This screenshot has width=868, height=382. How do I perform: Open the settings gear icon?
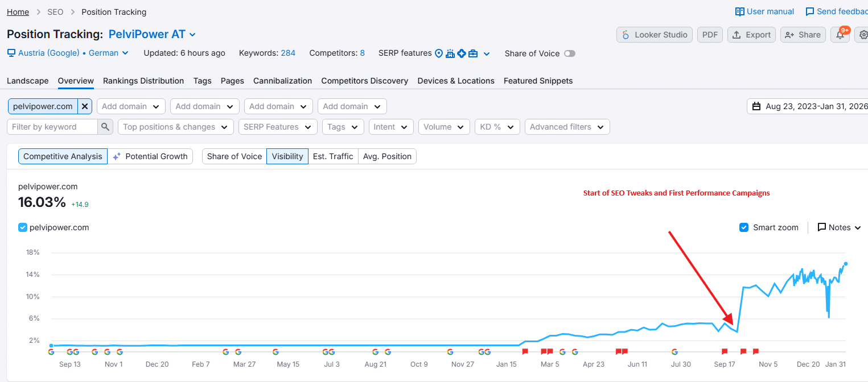coord(863,35)
